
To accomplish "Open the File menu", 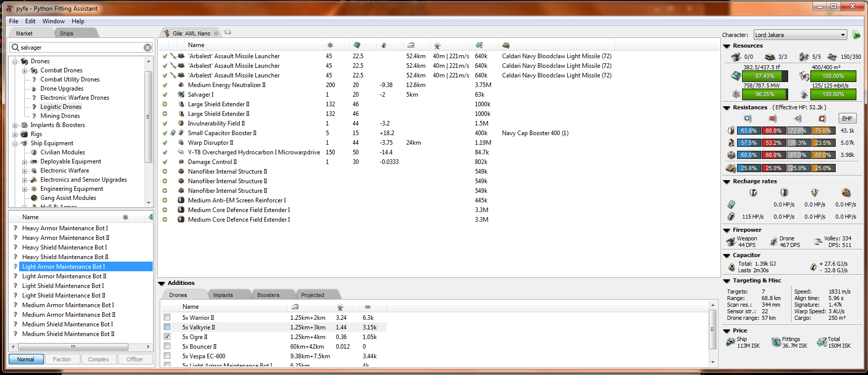I will click(x=14, y=21).
